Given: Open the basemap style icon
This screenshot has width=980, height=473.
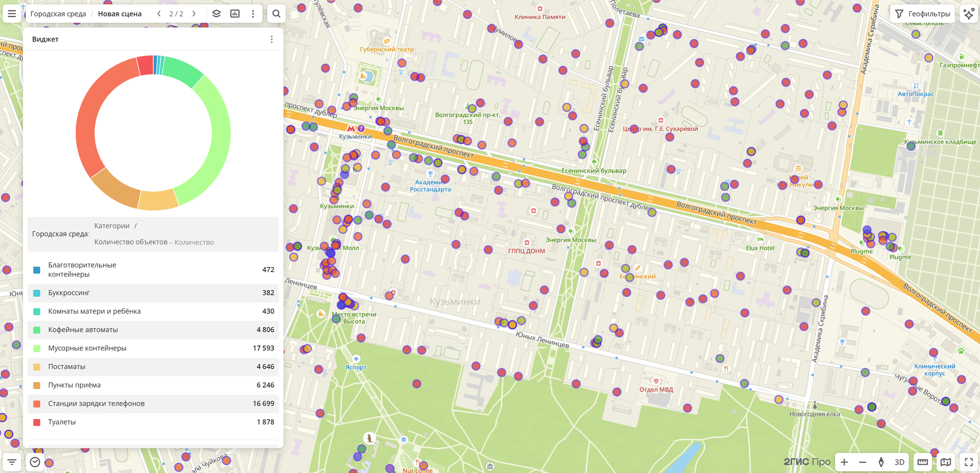Looking at the screenshot, I should tap(946, 462).
